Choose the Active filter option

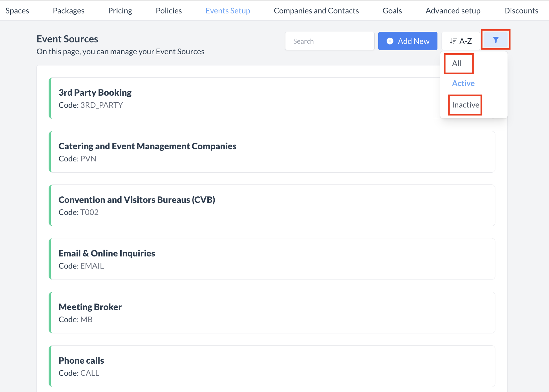coord(463,84)
